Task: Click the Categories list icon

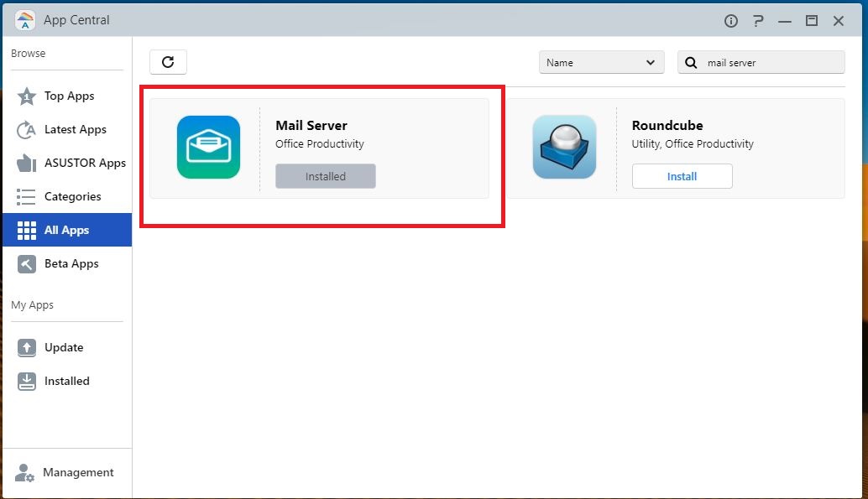Action: point(26,197)
